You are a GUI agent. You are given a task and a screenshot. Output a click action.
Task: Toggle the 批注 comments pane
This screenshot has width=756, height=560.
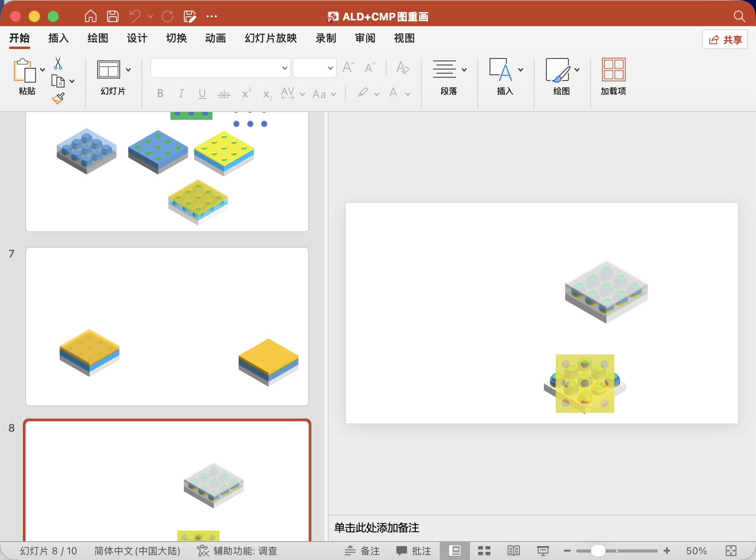coord(414,551)
